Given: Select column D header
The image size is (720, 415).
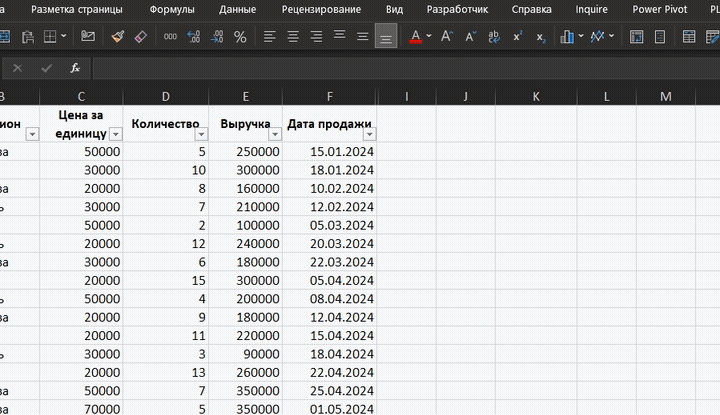Looking at the screenshot, I should point(166,96).
